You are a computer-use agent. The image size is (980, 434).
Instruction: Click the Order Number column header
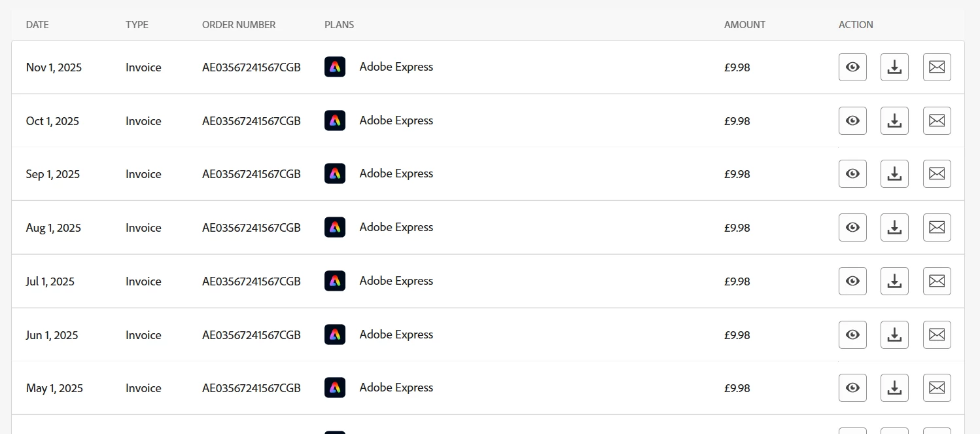(x=239, y=25)
